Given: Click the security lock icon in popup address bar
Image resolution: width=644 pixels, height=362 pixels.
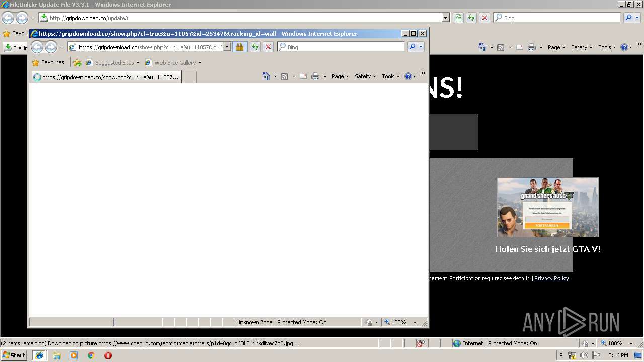Looking at the screenshot, I should [239, 47].
